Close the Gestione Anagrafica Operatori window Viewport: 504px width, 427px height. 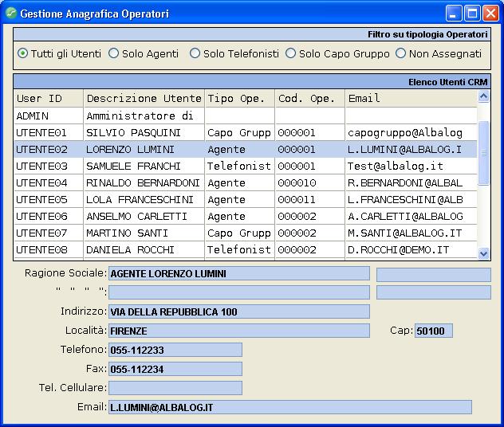490,14
